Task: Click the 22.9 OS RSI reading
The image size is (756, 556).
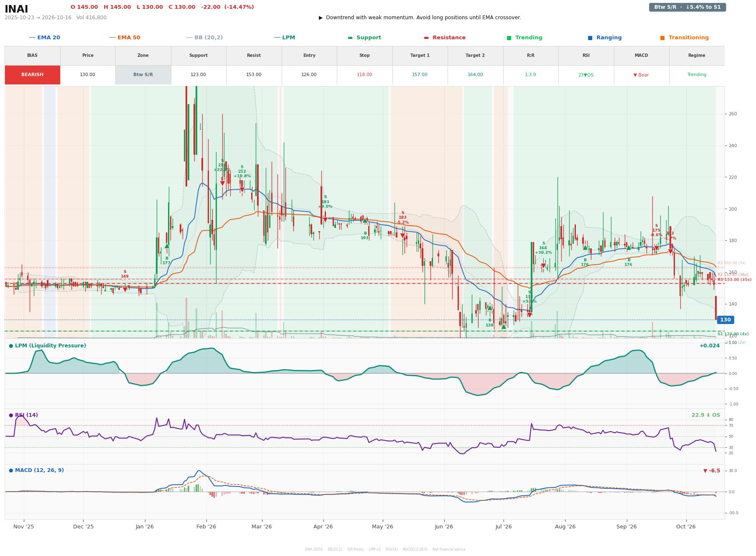Action: (706, 415)
